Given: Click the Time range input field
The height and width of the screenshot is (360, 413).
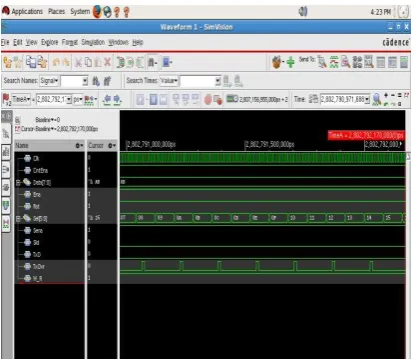Looking at the screenshot, I should coord(343,99).
